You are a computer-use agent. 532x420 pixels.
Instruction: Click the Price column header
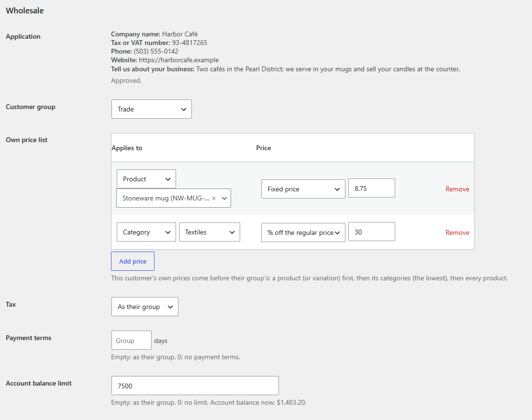point(263,148)
